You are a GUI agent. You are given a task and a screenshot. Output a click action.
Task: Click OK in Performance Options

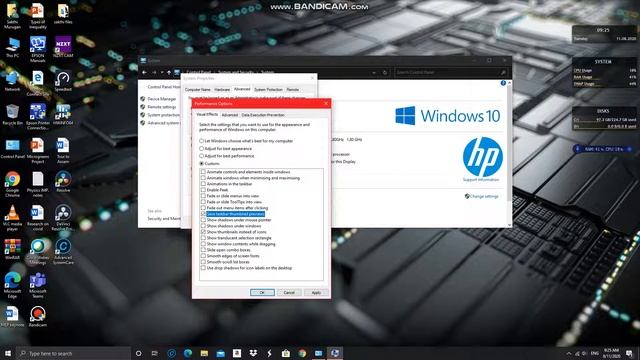pyautogui.click(x=262, y=292)
